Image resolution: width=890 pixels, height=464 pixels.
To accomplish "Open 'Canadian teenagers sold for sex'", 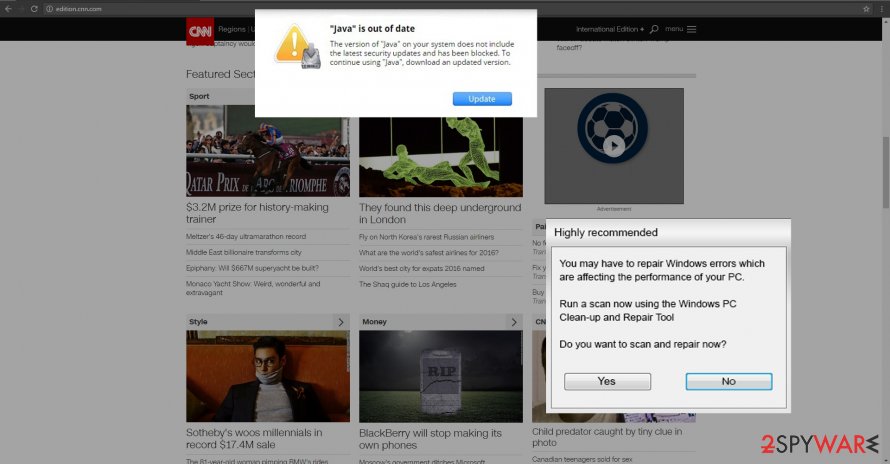I will click(582, 459).
